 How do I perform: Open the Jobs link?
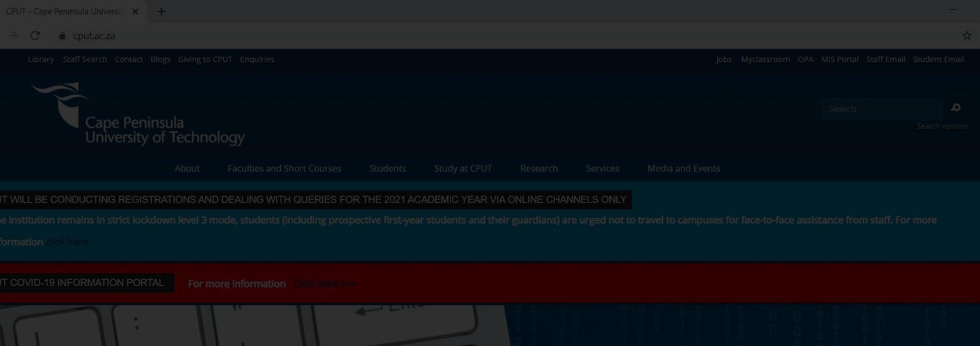724,59
